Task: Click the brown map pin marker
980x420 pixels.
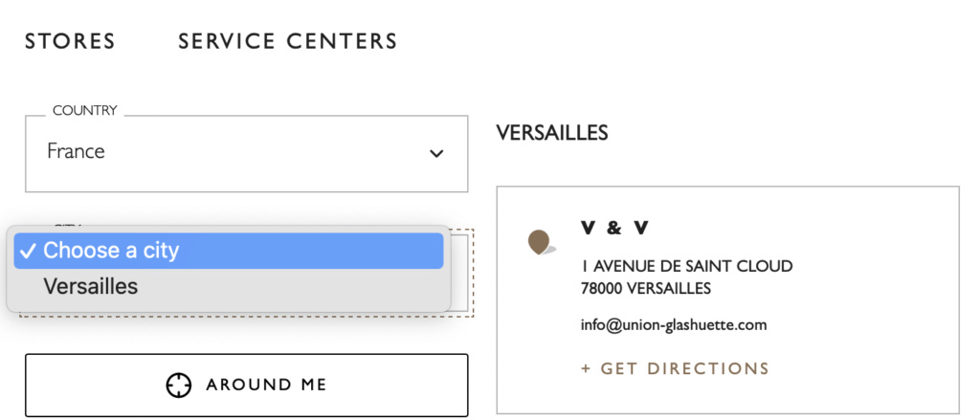Action: tap(540, 242)
